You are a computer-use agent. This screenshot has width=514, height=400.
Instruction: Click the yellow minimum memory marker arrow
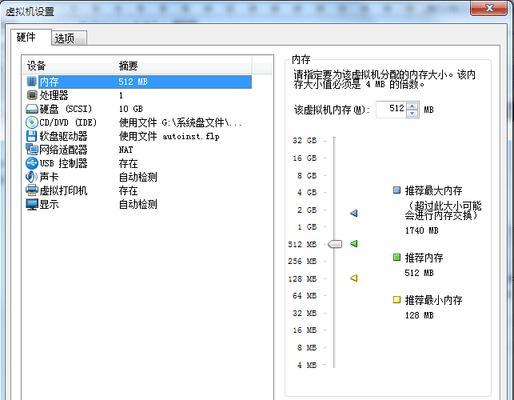(x=354, y=278)
